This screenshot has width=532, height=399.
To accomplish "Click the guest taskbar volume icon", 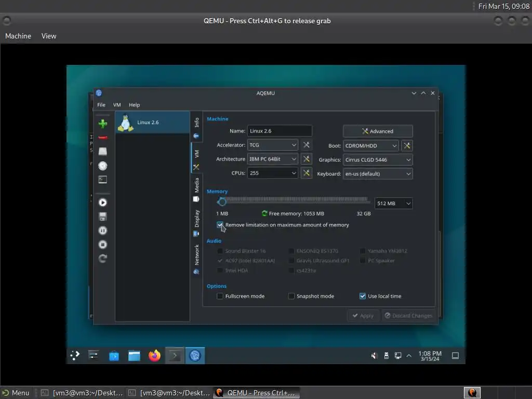I will point(374,355).
